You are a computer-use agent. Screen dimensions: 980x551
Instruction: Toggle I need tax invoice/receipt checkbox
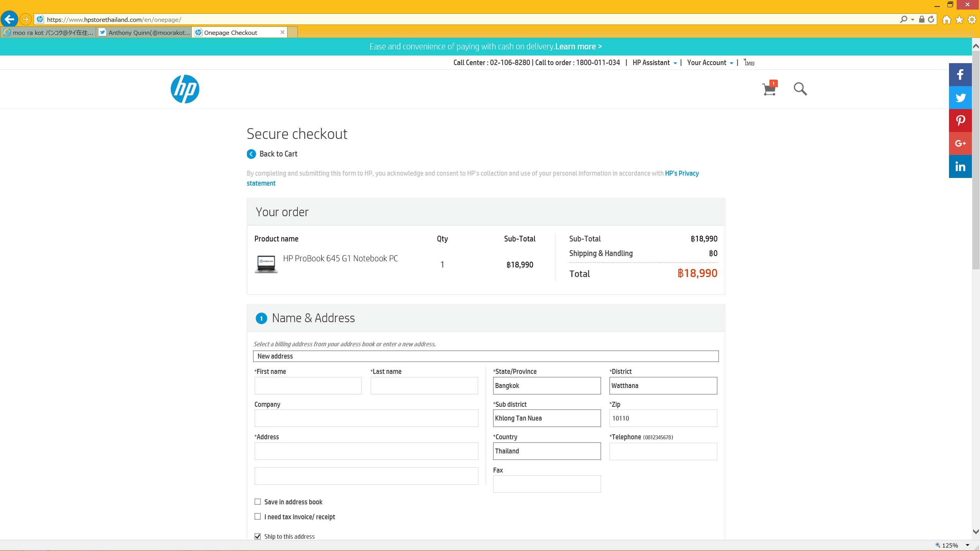[x=258, y=517]
